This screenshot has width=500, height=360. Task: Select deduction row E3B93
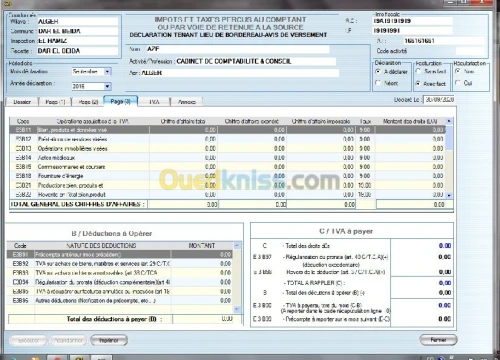(x=120, y=273)
